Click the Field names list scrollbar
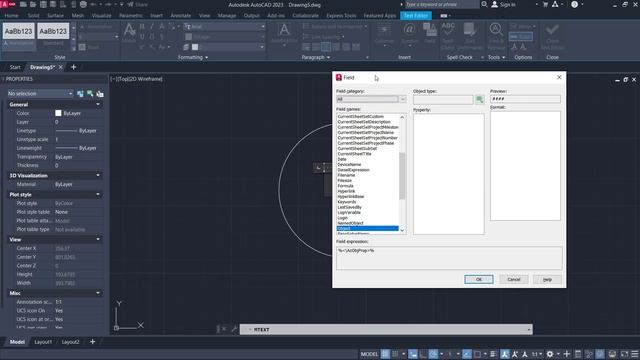640x360 pixels. pyautogui.click(x=402, y=175)
